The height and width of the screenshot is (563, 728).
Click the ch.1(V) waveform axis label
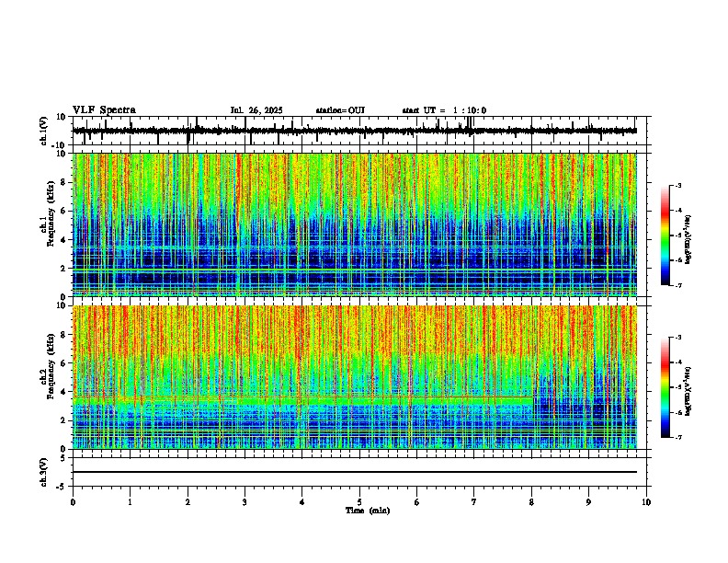(44, 131)
